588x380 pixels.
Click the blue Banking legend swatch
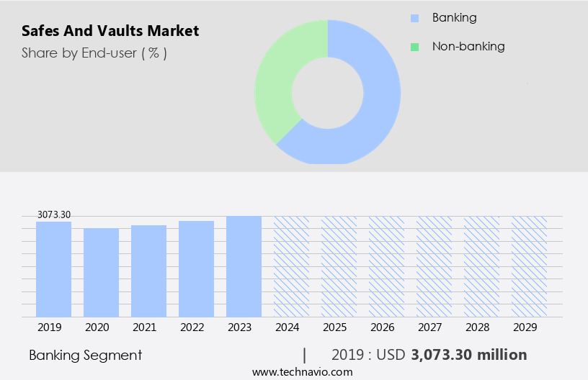tap(414, 18)
